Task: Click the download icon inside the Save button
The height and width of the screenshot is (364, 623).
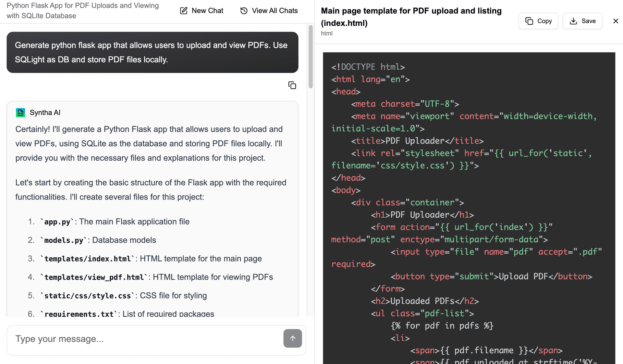Action: tap(573, 21)
